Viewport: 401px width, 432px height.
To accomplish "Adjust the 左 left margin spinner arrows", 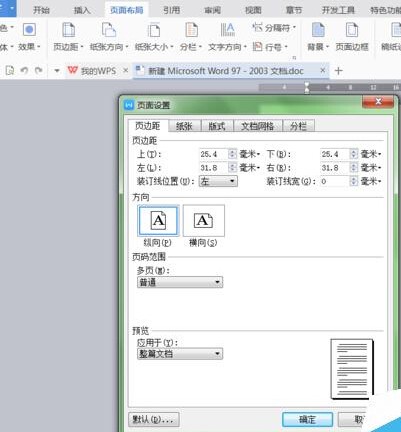I will point(233,167).
